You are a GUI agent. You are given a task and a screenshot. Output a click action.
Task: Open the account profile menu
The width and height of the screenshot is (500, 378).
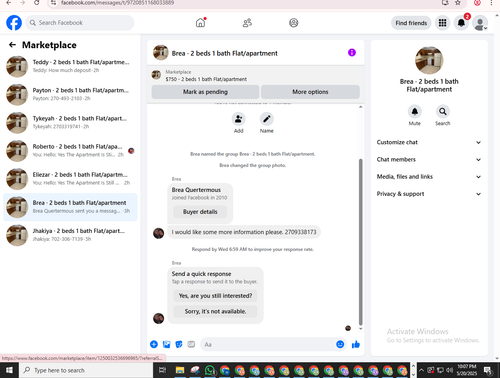(x=480, y=23)
